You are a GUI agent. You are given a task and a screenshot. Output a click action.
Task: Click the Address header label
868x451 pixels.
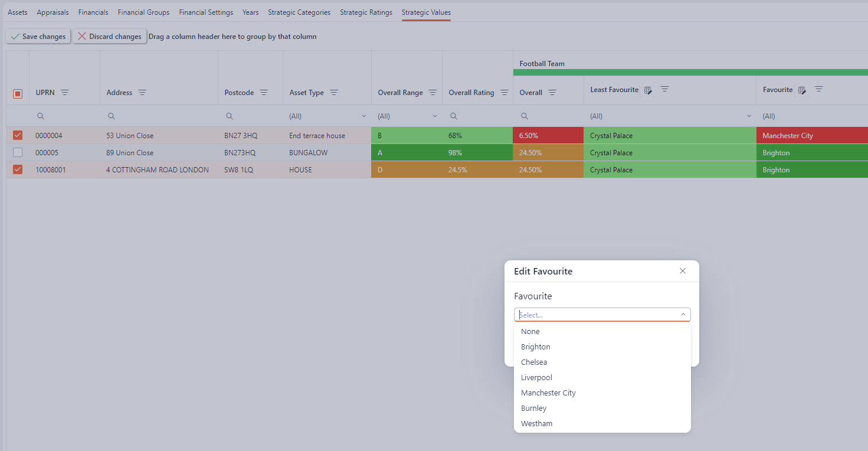(119, 93)
